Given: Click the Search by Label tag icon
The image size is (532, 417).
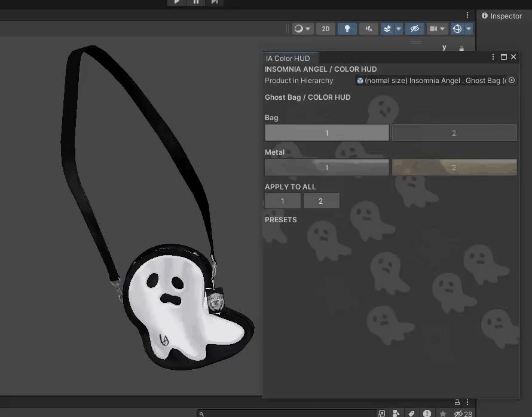Looking at the screenshot, I should tap(411, 413).
